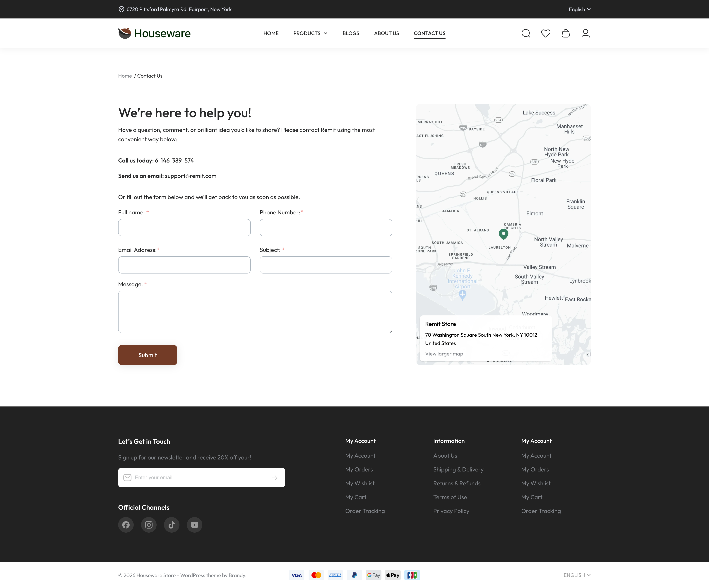Open the ENGLISH footer language selector

tap(577, 575)
